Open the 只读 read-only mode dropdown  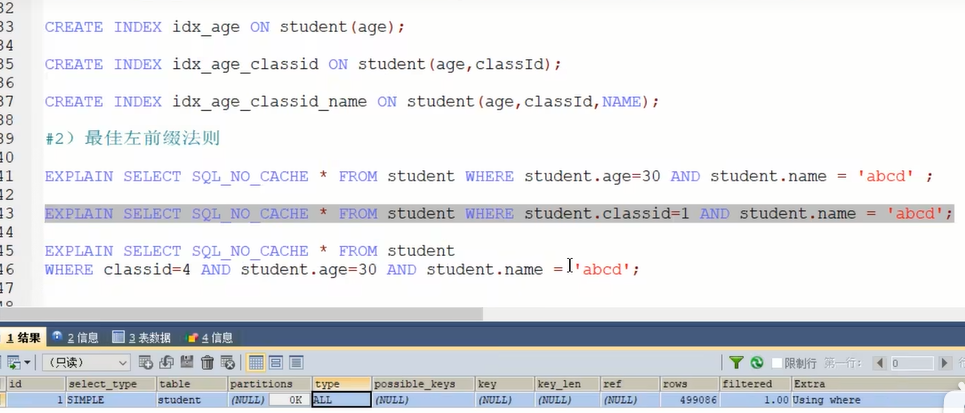point(86,363)
